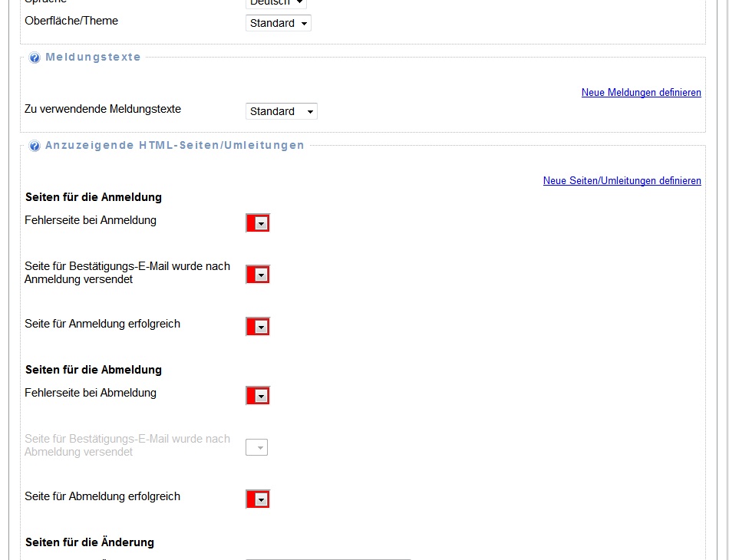
Task: Open the Oberfläche/Theme dropdown
Action: point(279,23)
